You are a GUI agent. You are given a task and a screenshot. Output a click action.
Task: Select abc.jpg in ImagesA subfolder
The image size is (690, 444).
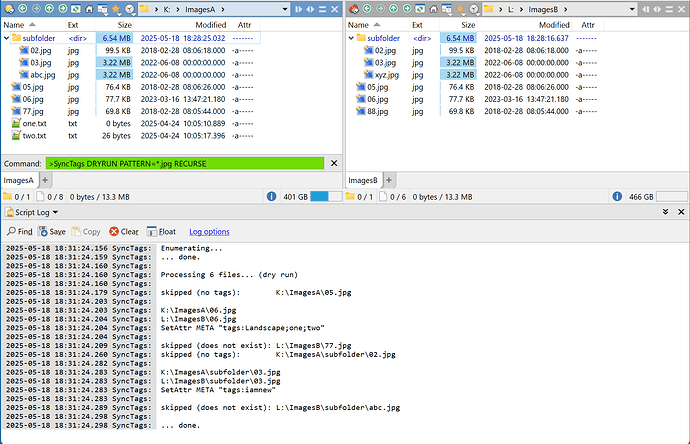43,75
